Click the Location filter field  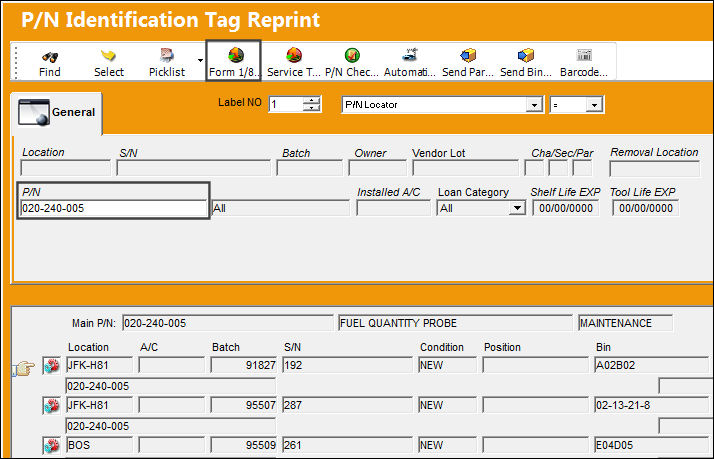coord(66,168)
